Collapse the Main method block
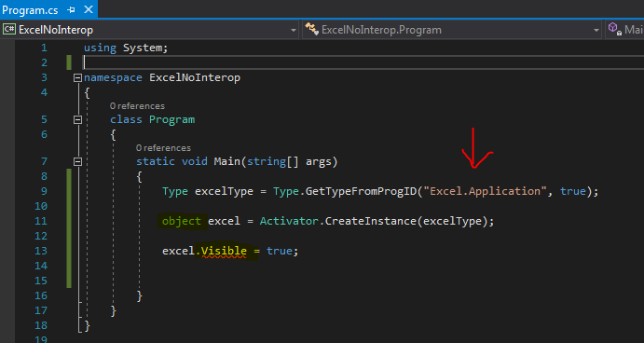644x343 pixels. (x=77, y=161)
